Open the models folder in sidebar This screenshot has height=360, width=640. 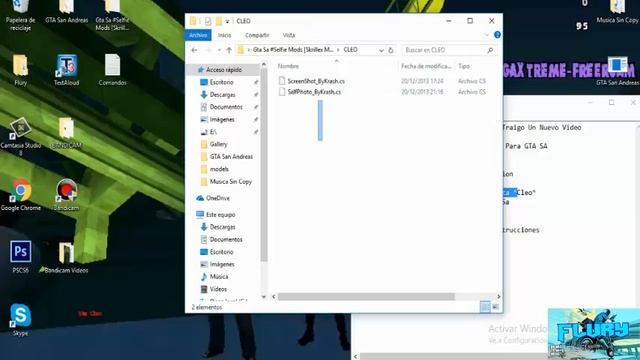tap(219, 169)
